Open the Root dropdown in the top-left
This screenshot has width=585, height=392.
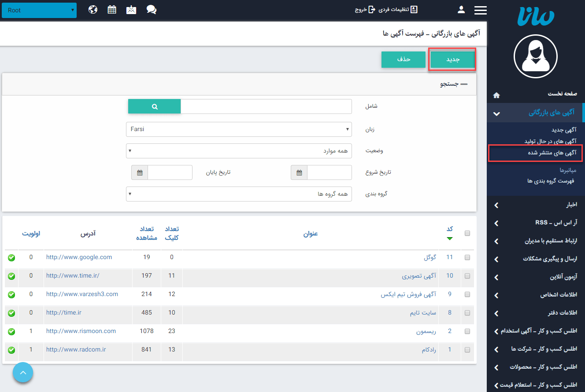pyautogui.click(x=39, y=9)
